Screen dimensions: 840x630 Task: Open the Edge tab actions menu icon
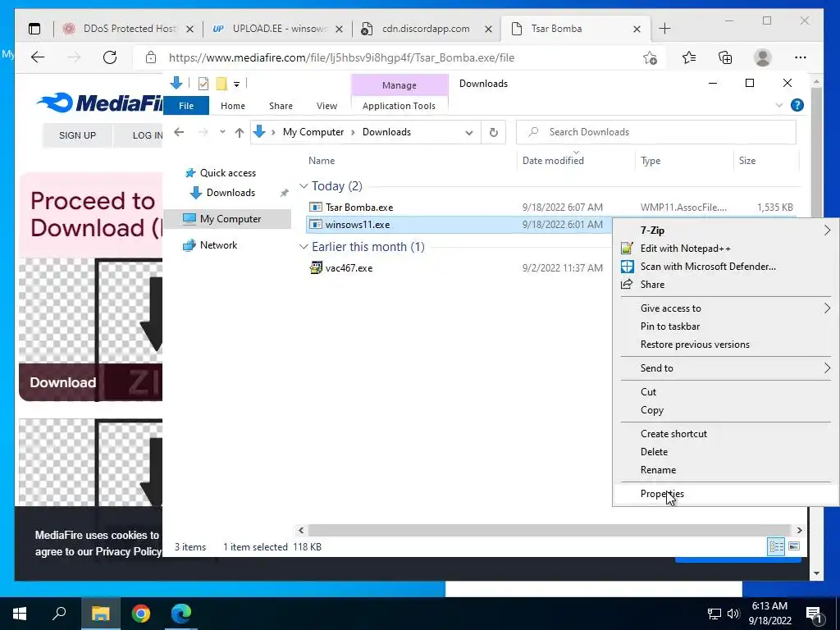[x=34, y=29]
